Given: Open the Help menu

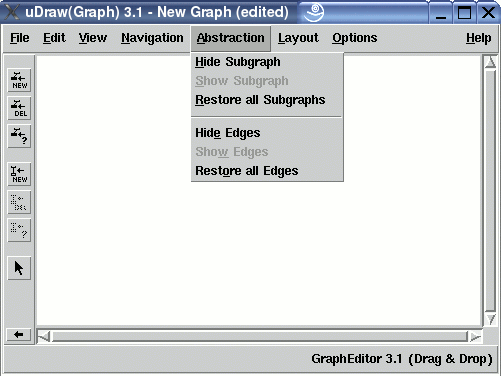Looking at the screenshot, I should pyautogui.click(x=479, y=38).
